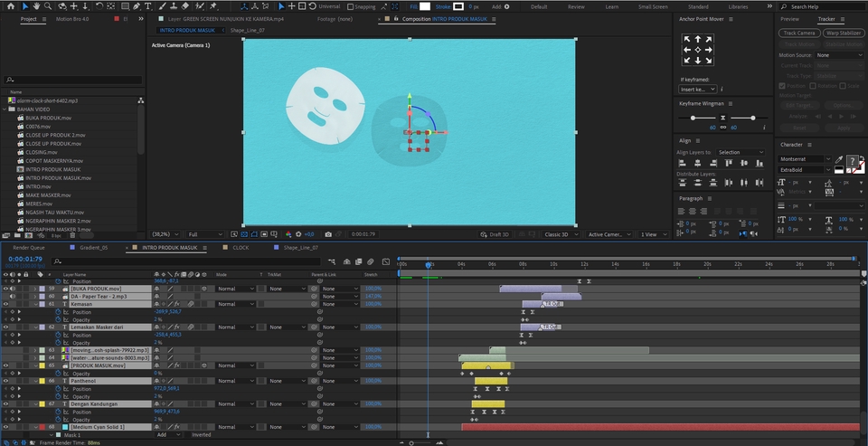Toggle visibility of Medium Cyan Solid 1 layer
The height and width of the screenshot is (446, 868).
[5, 427]
